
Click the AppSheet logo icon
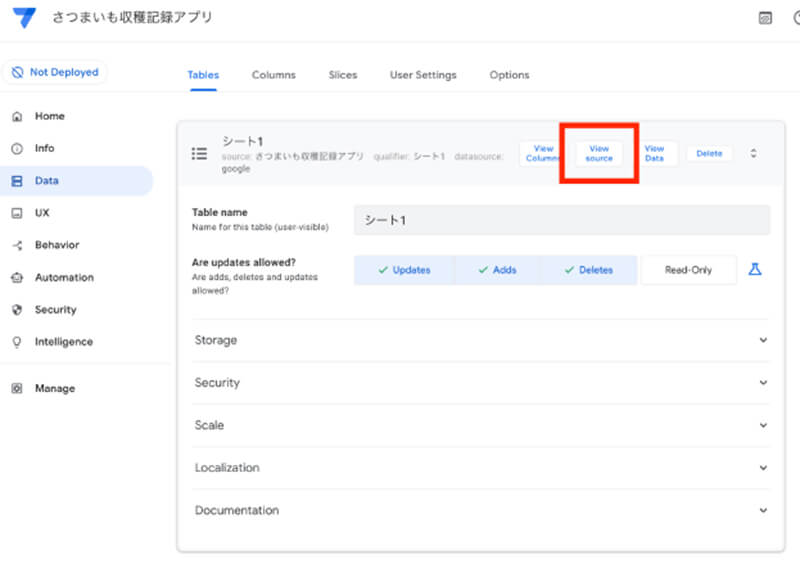(x=24, y=18)
